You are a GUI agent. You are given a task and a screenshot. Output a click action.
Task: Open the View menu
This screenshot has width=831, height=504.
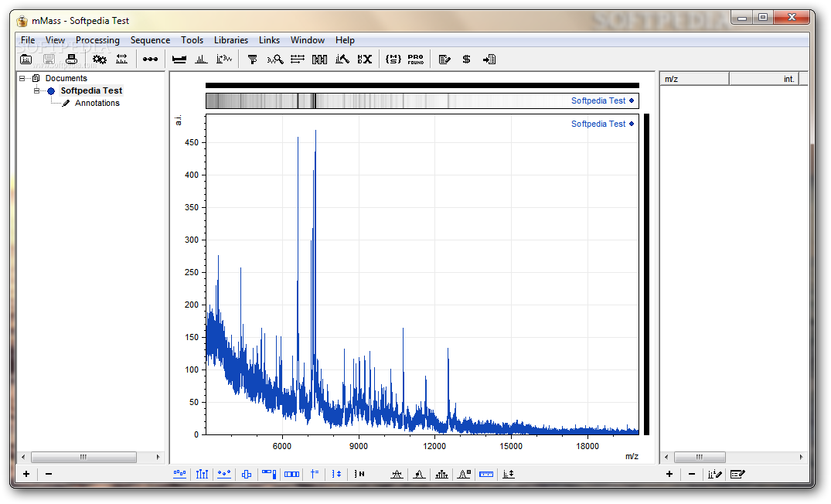pos(55,40)
